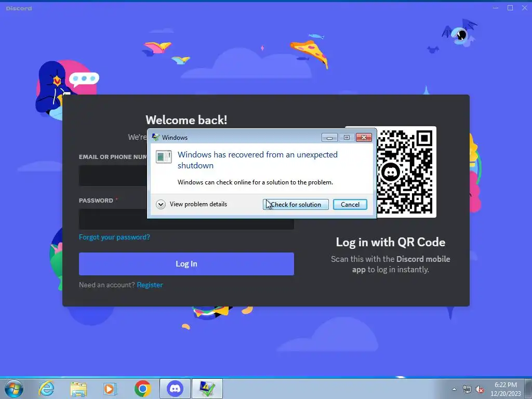This screenshot has height=399, width=532.
Task: Open the Forgot your password link
Action: (x=114, y=237)
